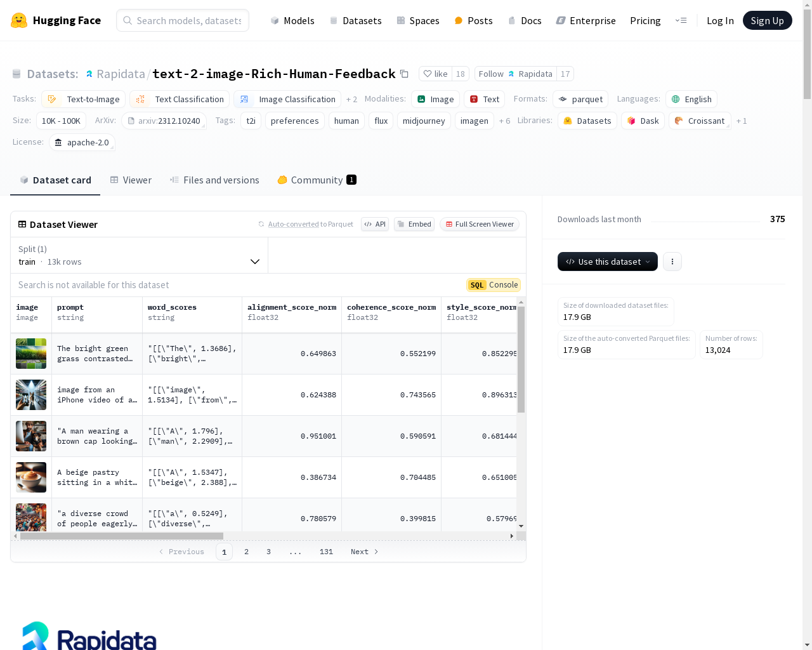Switch to the Dataset card tab
This screenshot has height=650, width=812.
pos(55,180)
